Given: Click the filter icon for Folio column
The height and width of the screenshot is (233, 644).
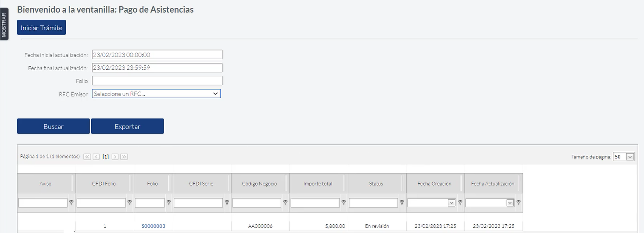Looking at the screenshot, I should [169, 203].
